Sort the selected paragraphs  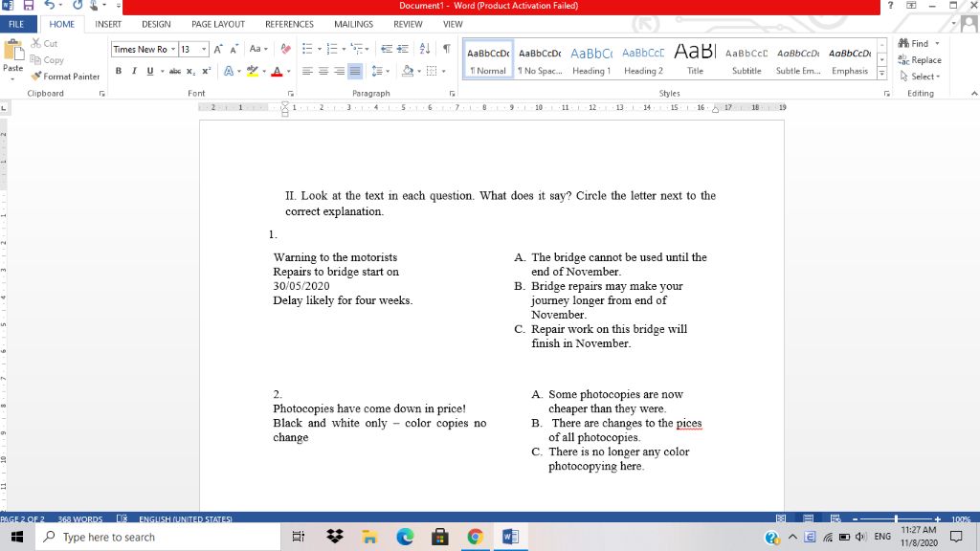(x=424, y=49)
